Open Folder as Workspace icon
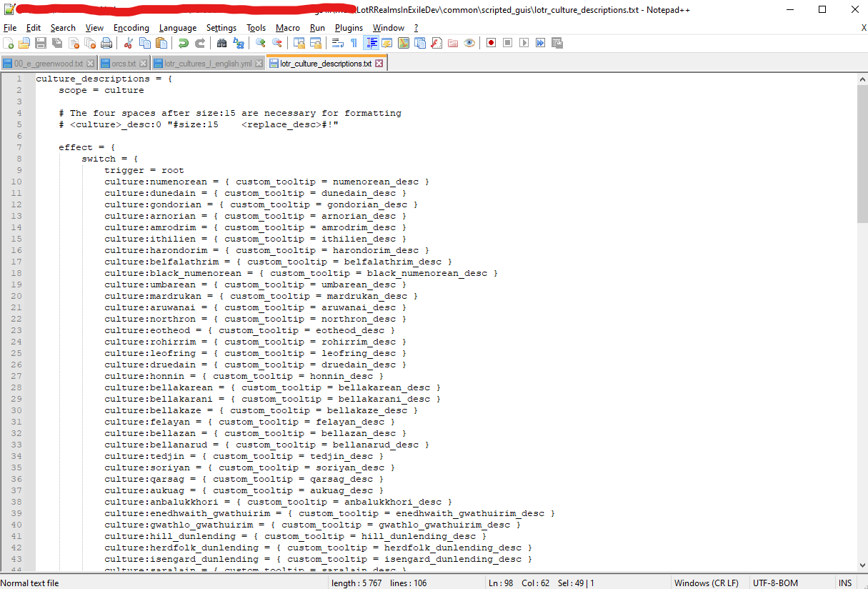Screen dimensions: 868x589 (x=452, y=43)
